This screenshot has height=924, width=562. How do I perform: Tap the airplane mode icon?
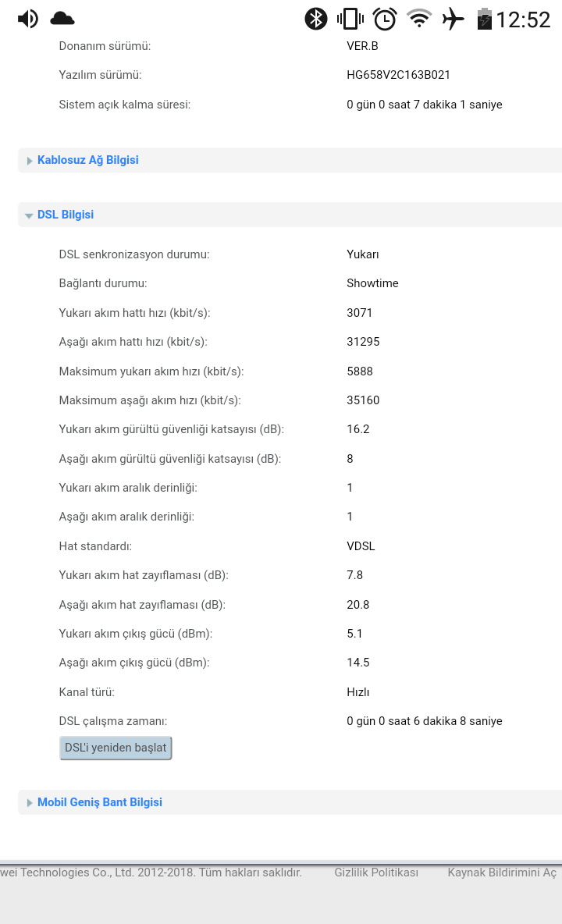pos(454,19)
